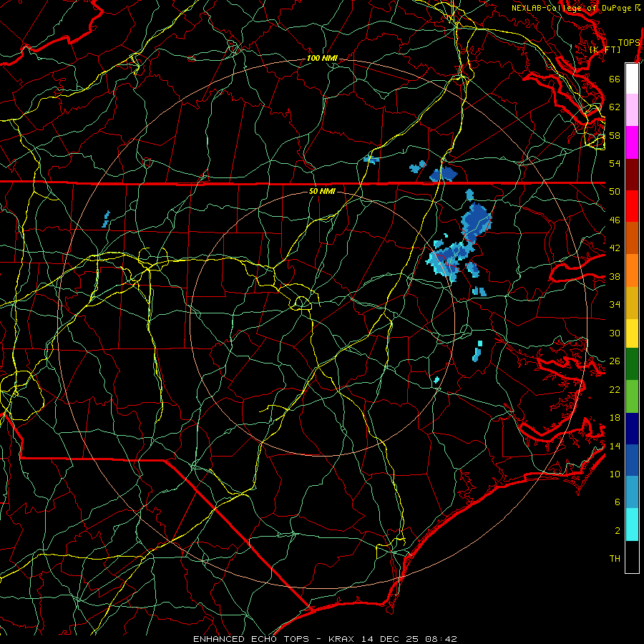This screenshot has width=644, height=644.
Task: Click the '30' legend value
Action: 615,333
